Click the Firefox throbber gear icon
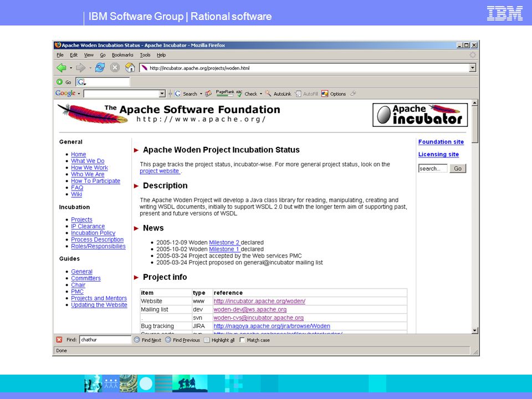Image resolution: width=532 pixels, height=399 pixels. [473, 55]
